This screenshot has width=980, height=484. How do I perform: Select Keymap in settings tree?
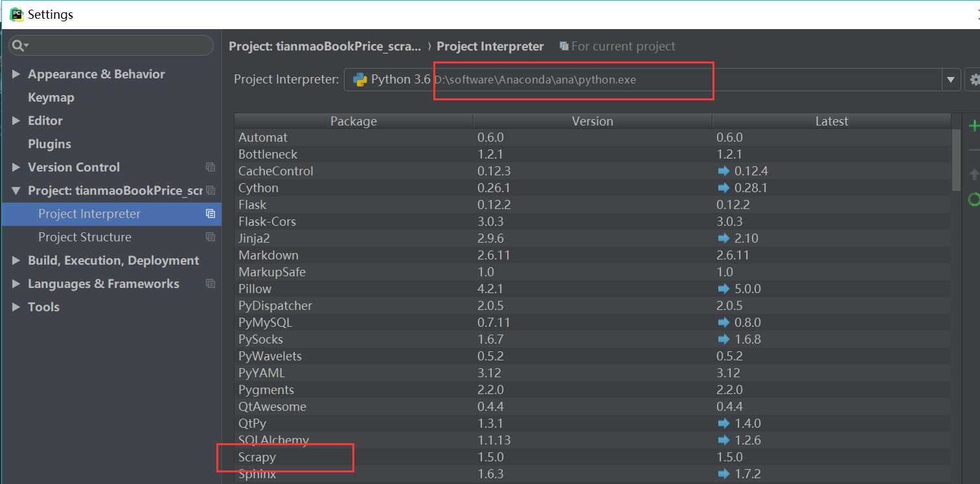pyautogui.click(x=51, y=97)
